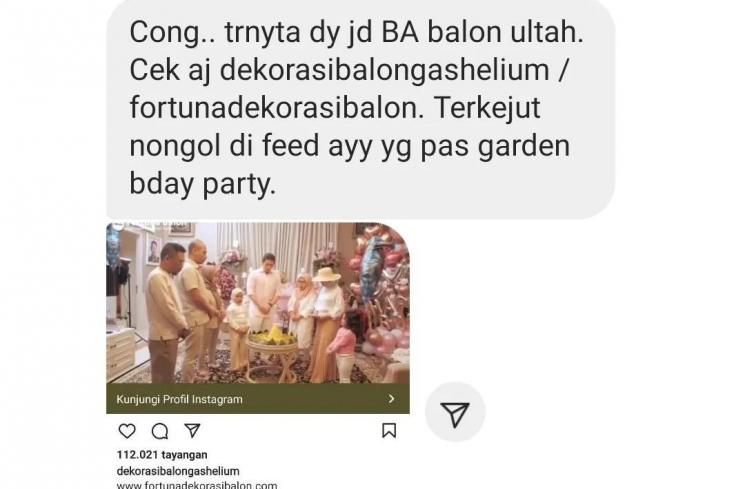The image size is (745, 489).
Task: Open the shared birthday video thumbnail
Action: (258, 303)
